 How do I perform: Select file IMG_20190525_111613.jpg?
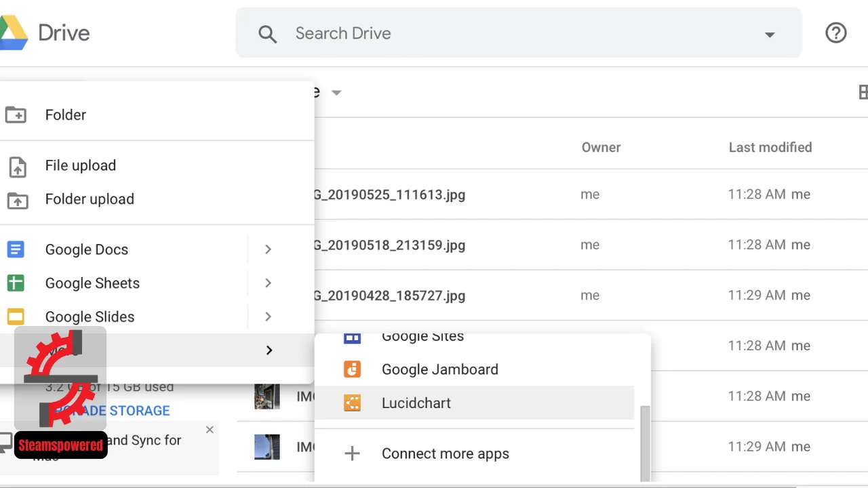[389, 195]
